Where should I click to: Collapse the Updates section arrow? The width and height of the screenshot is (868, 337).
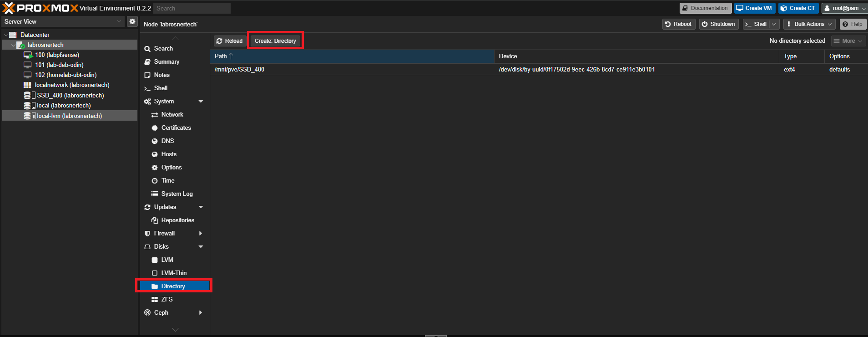201,207
